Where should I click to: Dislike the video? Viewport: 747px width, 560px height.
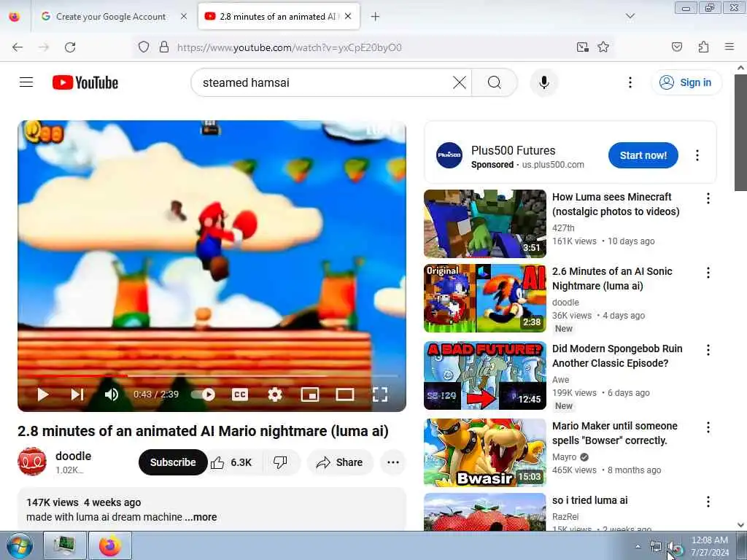pos(280,462)
